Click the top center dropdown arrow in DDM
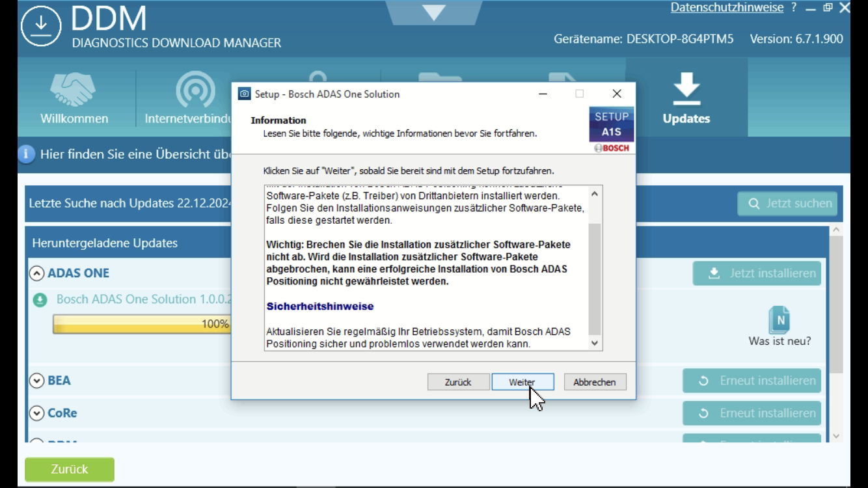The height and width of the screenshot is (488, 868). (434, 12)
